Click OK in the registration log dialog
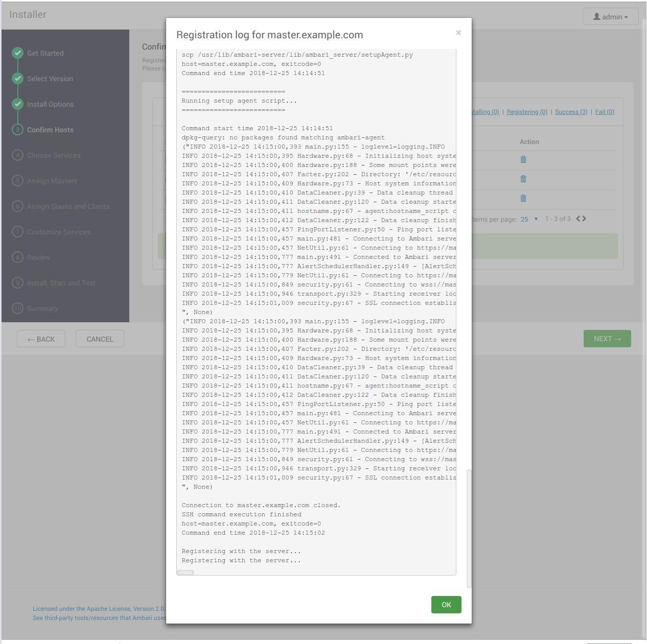 coord(446,605)
